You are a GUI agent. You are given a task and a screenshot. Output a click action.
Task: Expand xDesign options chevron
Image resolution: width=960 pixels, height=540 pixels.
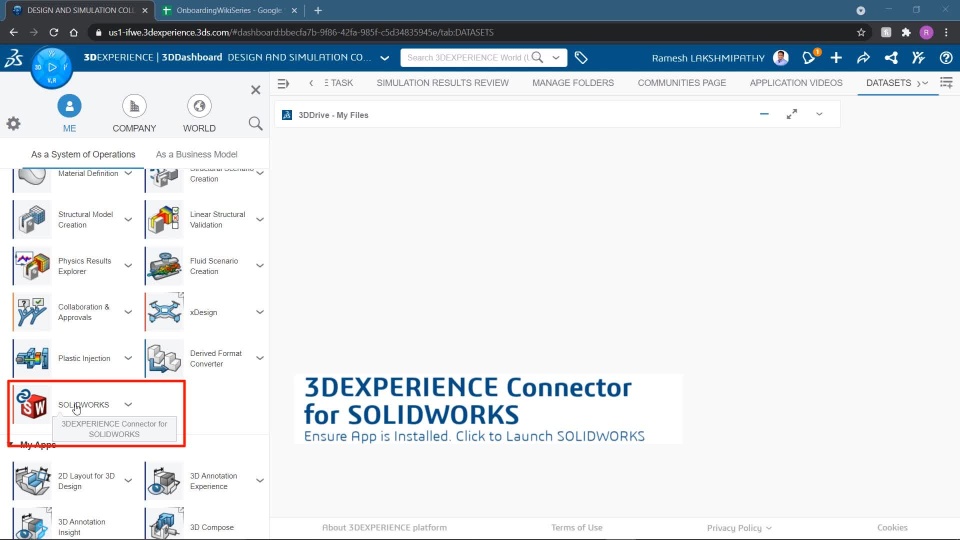pyautogui.click(x=260, y=312)
